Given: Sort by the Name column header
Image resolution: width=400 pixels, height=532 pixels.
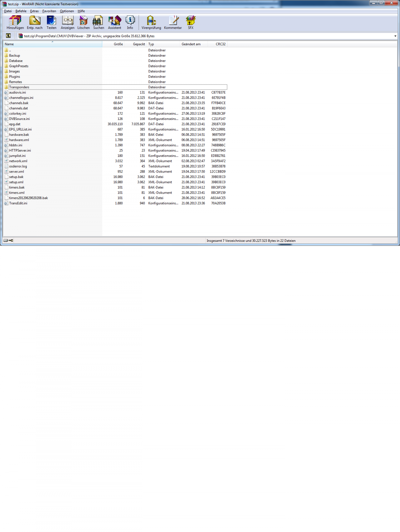Looking at the screenshot, I should coord(53,44).
